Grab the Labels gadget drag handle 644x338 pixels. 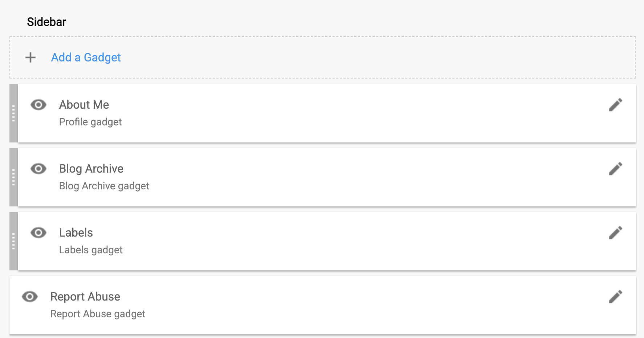(x=13, y=241)
